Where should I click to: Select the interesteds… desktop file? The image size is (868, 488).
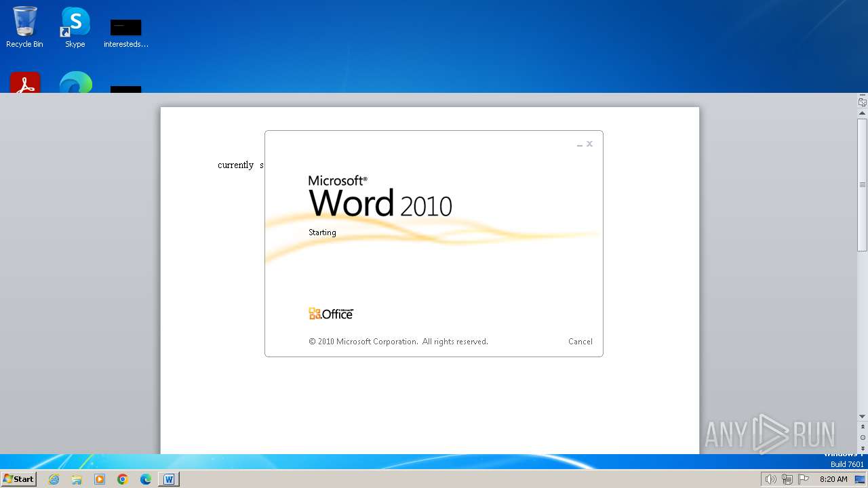[x=126, y=33]
